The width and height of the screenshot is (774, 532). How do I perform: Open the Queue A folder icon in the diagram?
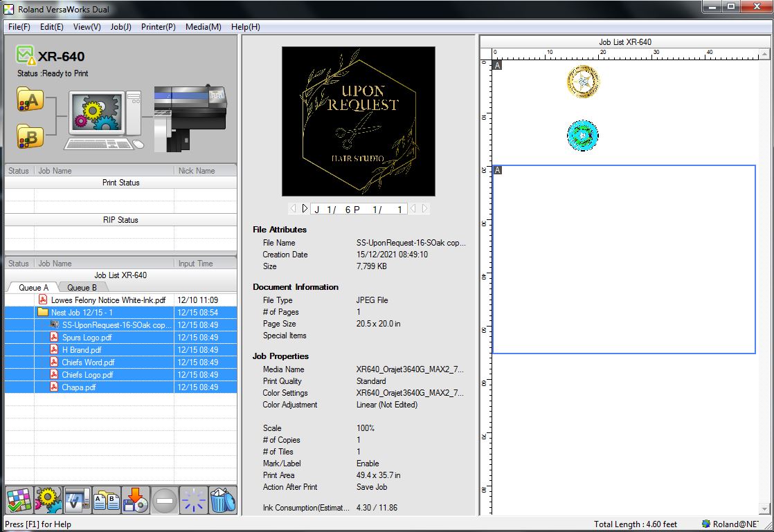point(30,99)
